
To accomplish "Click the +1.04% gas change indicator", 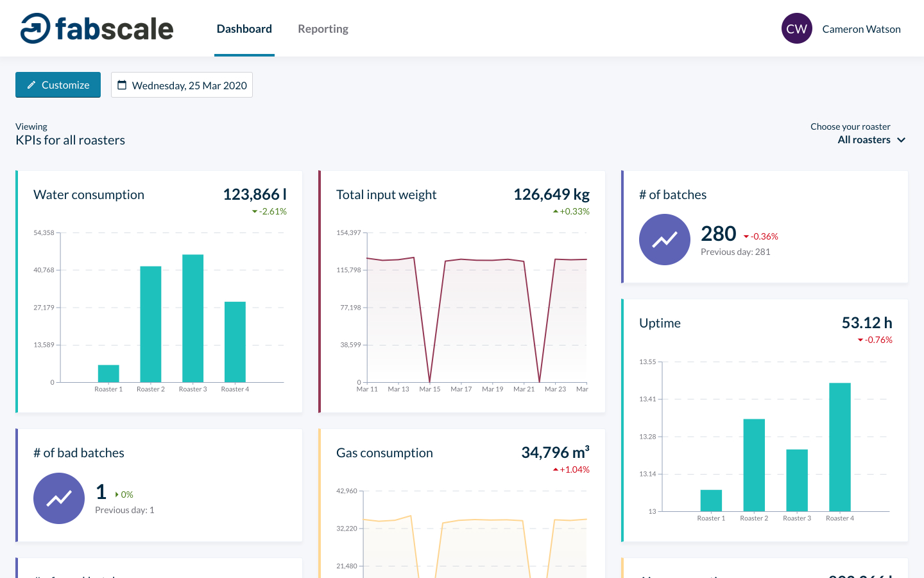I will (571, 469).
